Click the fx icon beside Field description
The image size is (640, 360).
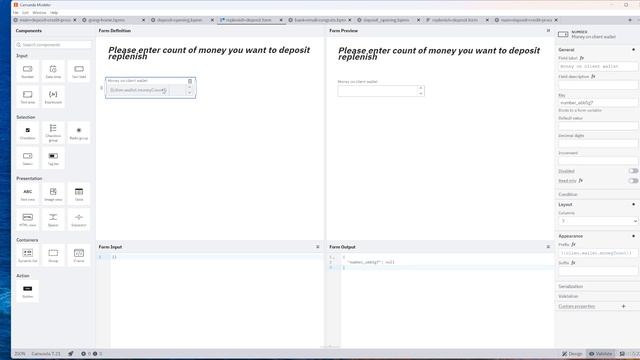point(593,76)
